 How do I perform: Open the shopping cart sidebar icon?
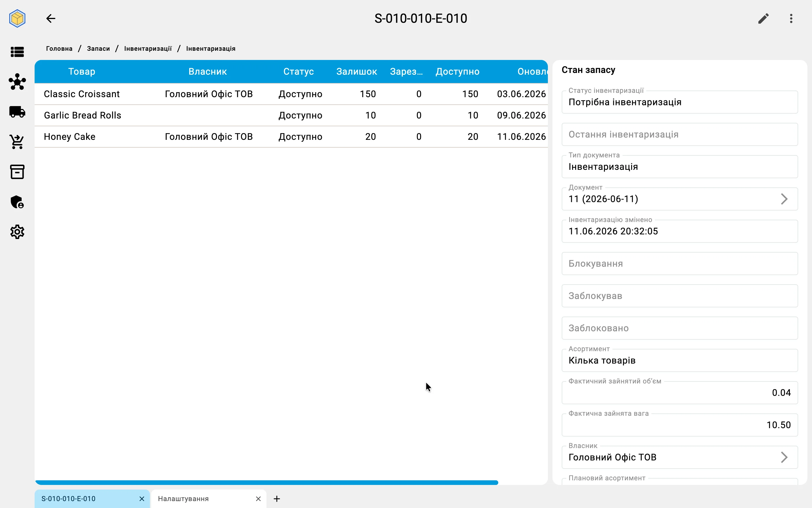pos(17,142)
